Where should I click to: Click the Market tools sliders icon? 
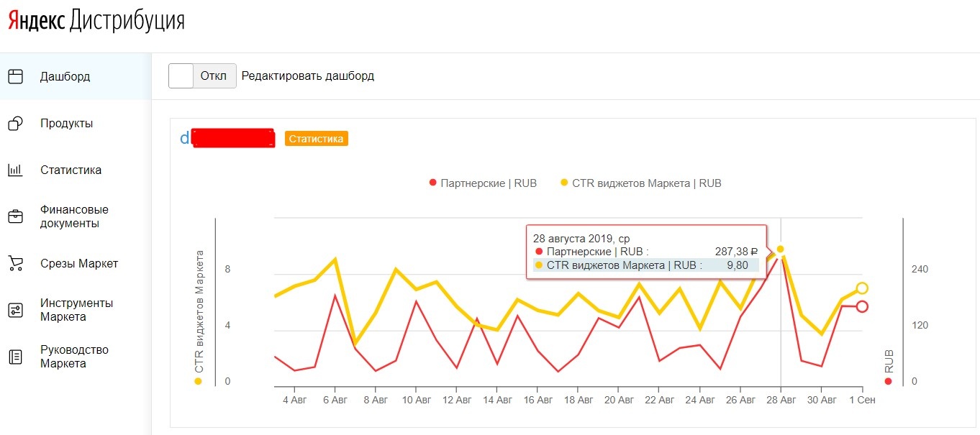pyautogui.click(x=15, y=310)
